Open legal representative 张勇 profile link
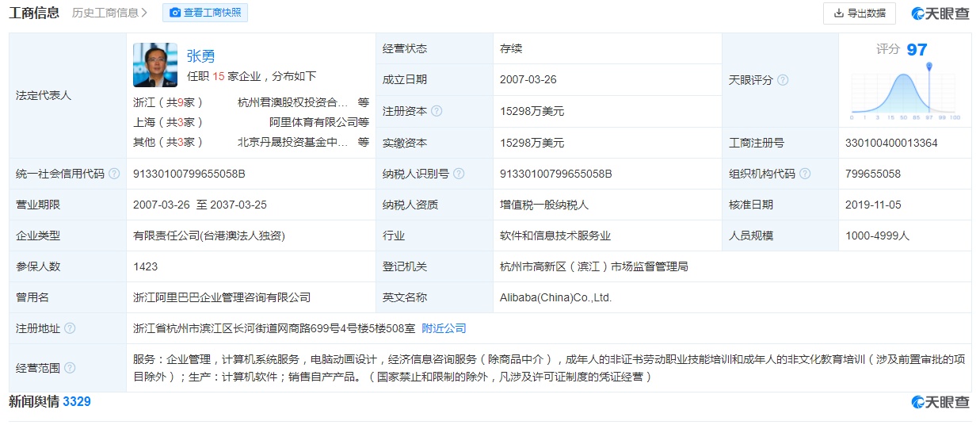 click(x=200, y=56)
